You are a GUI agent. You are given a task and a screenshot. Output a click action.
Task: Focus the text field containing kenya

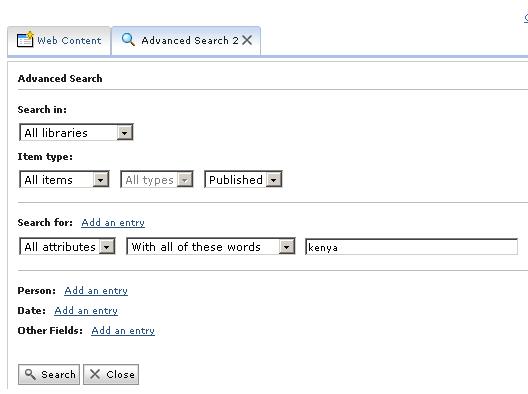pos(411,247)
